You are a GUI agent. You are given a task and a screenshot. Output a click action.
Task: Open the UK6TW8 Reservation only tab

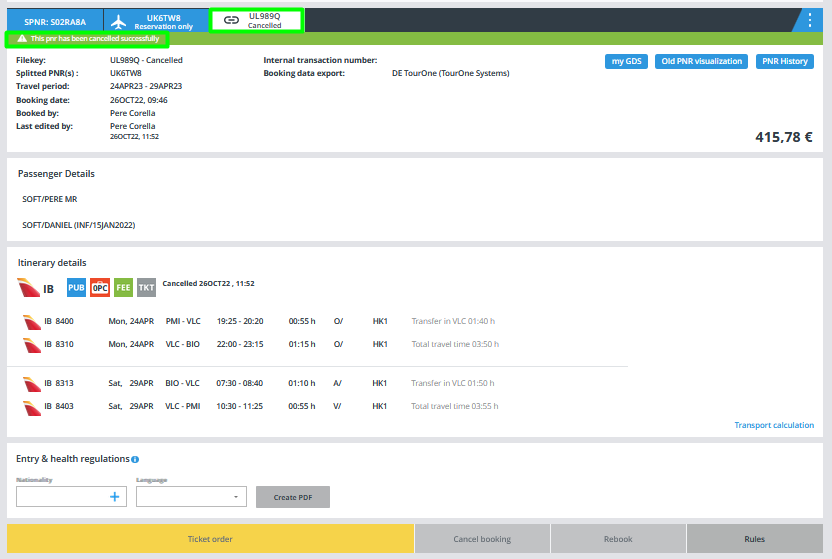point(156,21)
